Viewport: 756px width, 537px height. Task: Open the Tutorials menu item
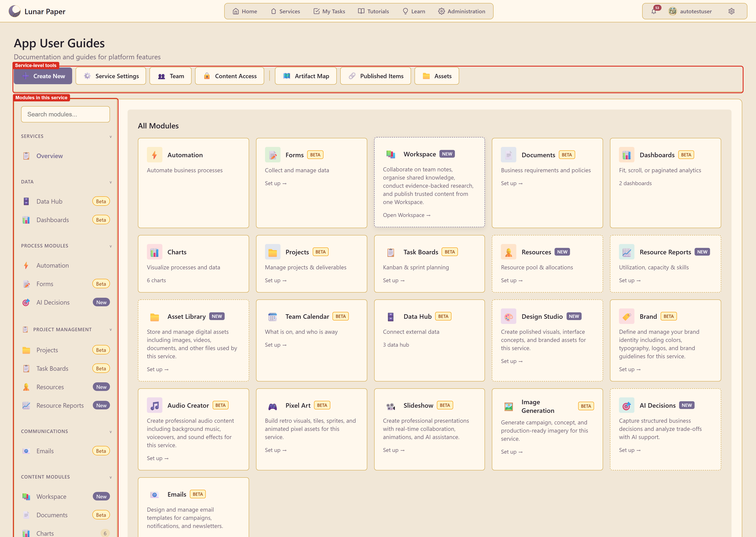[x=373, y=11]
